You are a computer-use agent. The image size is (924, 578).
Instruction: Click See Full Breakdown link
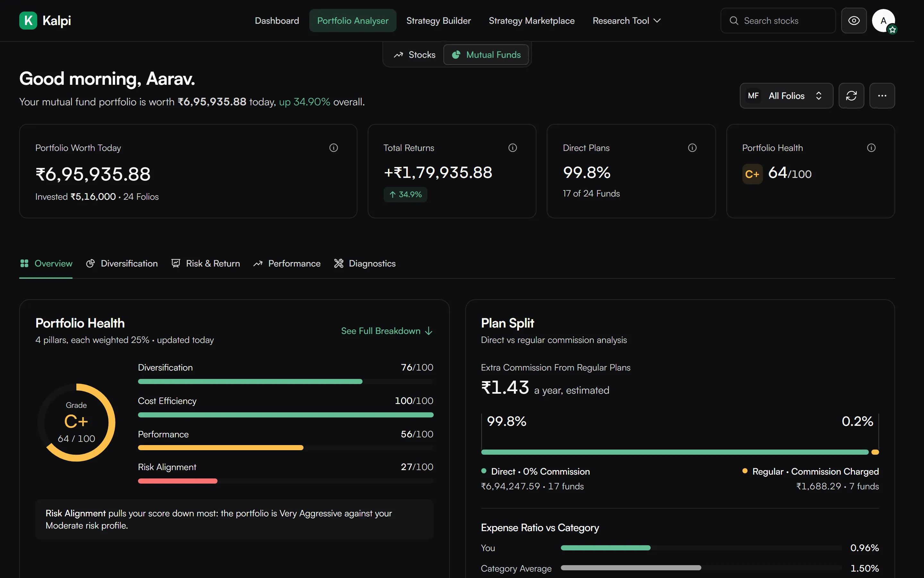click(387, 331)
